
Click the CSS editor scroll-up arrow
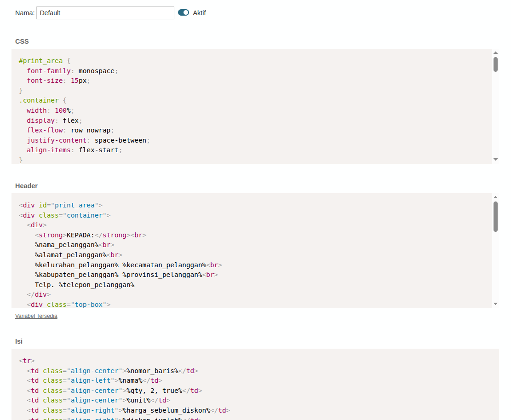pos(495,53)
